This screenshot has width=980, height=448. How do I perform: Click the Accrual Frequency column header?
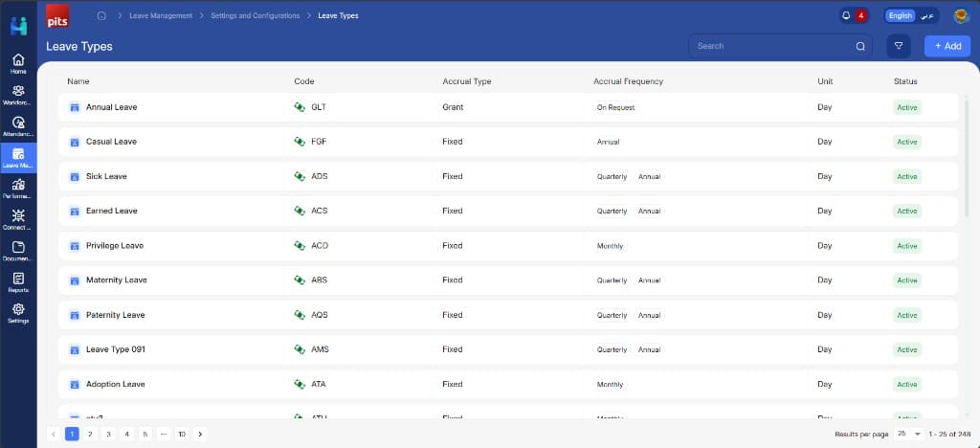(628, 81)
